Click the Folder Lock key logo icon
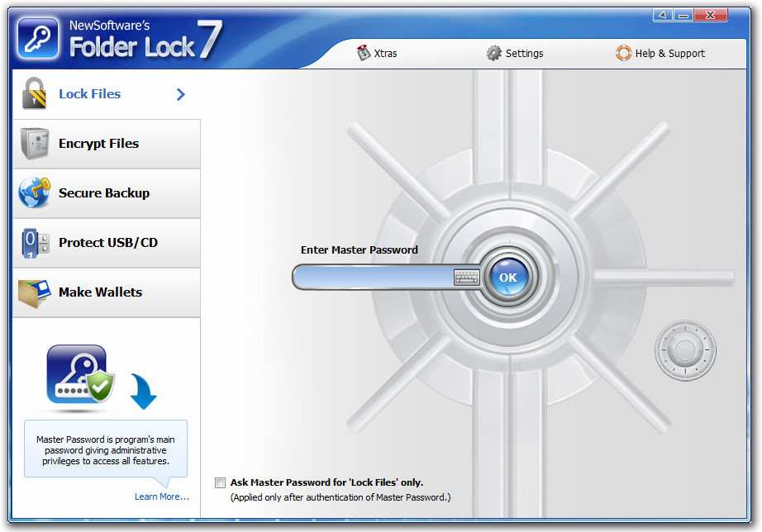Image resolution: width=762 pixels, height=532 pixels. [38, 38]
